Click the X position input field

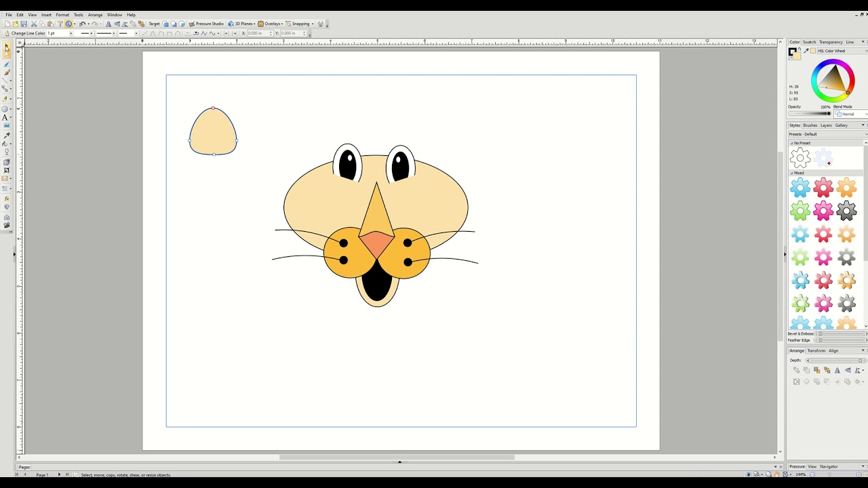point(260,33)
